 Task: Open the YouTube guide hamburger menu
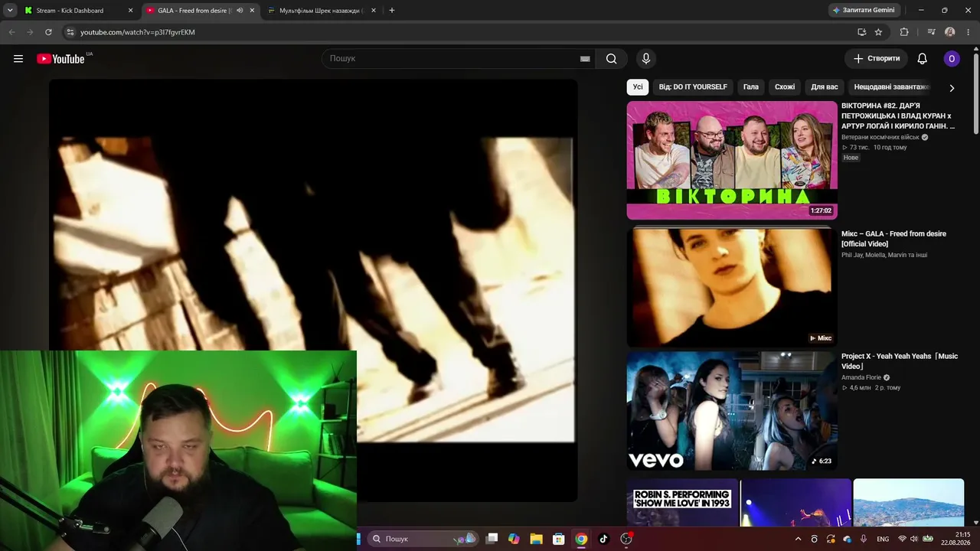pos(18,59)
